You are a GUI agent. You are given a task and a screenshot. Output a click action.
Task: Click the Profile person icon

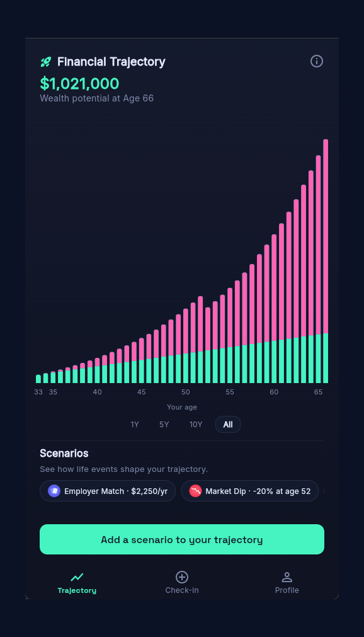click(x=287, y=577)
